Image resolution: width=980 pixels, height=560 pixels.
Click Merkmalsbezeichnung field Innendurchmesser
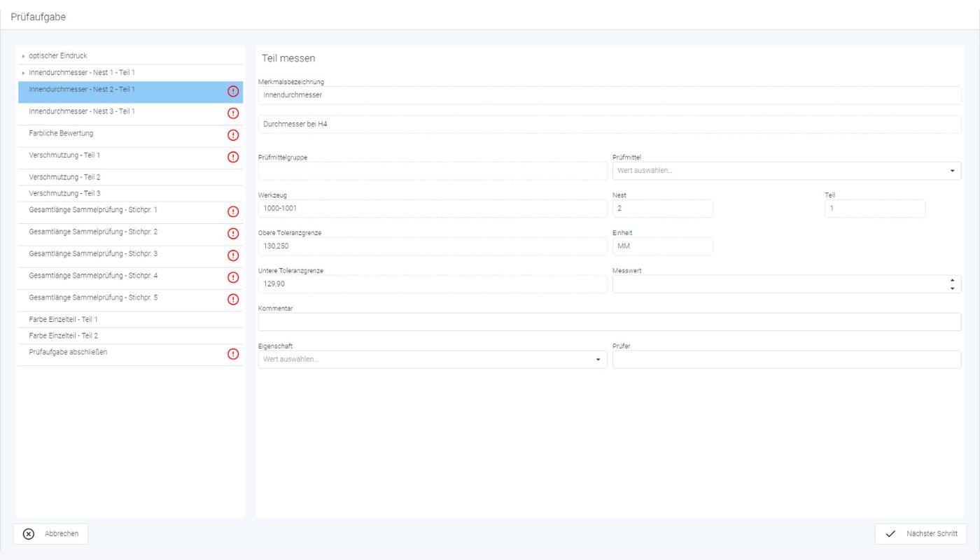coord(610,95)
